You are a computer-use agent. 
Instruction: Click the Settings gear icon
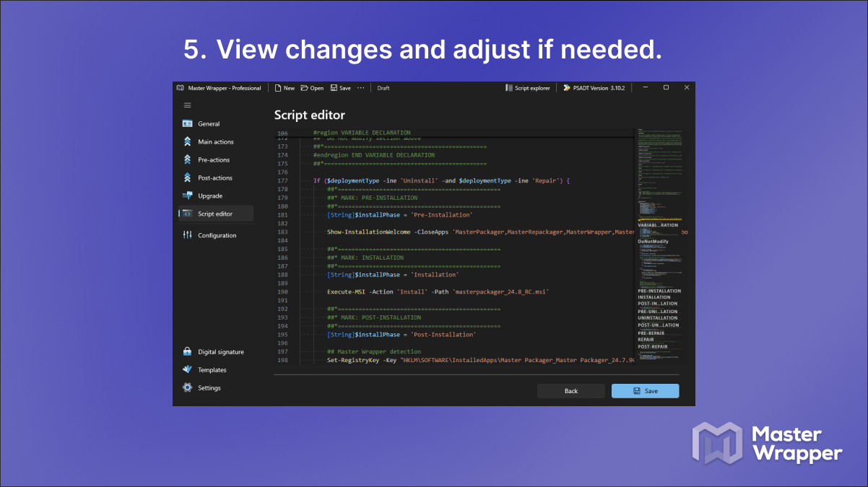[x=188, y=388]
